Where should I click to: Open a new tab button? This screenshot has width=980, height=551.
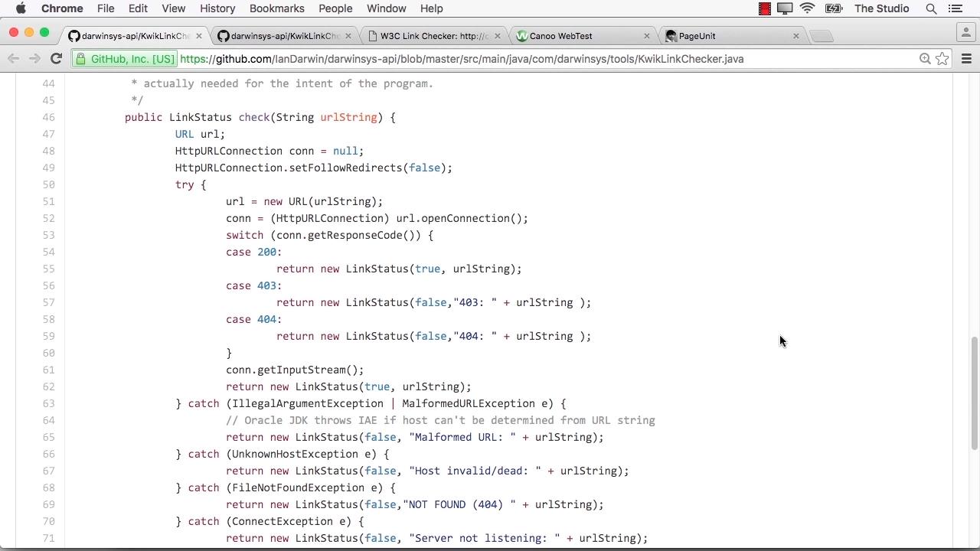tap(822, 36)
